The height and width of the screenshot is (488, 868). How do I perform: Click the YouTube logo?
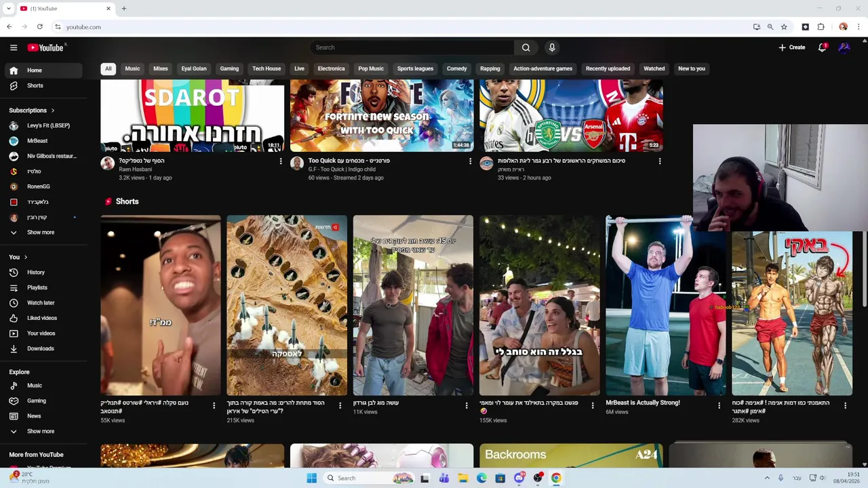point(45,47)
